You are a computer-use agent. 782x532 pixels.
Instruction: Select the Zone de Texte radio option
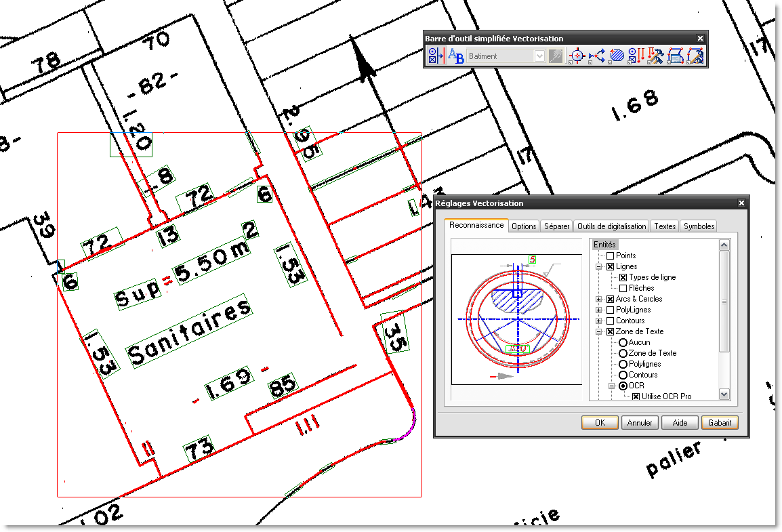pos(623,352)
